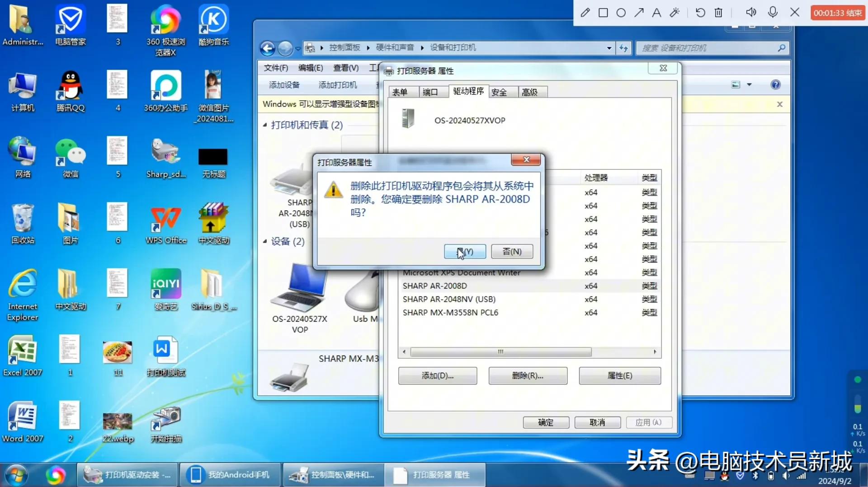This screenshot has width=868, height=487.
Task: Select 回收站 recycle bin icon
Action: pos(23,224)
